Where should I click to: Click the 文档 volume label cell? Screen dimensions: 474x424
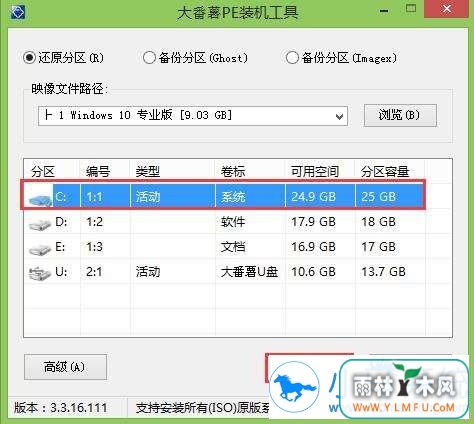pos(233,247)
